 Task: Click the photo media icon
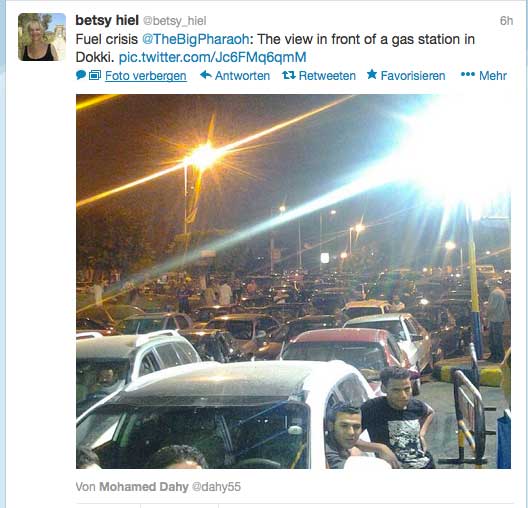95,75
